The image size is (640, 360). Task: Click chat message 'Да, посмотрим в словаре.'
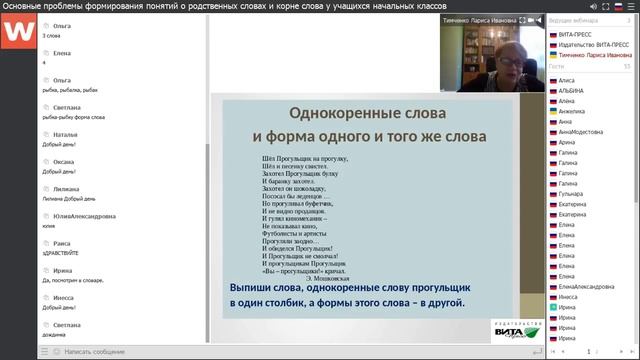point(73,280)
